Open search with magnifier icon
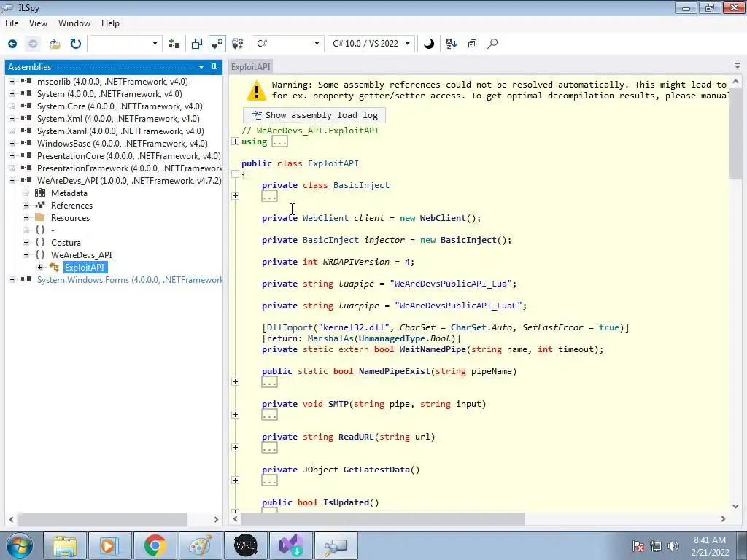 [492, 44]
